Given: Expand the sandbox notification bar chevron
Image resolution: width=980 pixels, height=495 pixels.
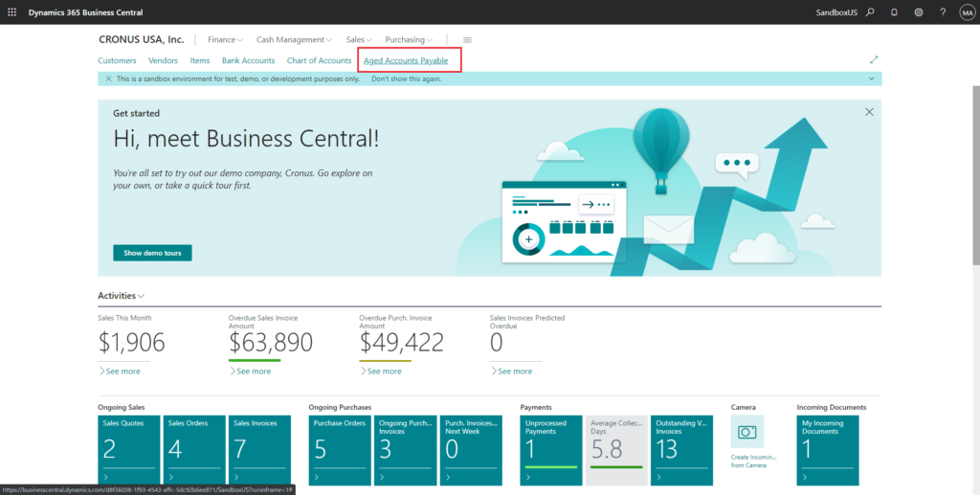Looking at the screenshot, I should [x=871, y=79].
